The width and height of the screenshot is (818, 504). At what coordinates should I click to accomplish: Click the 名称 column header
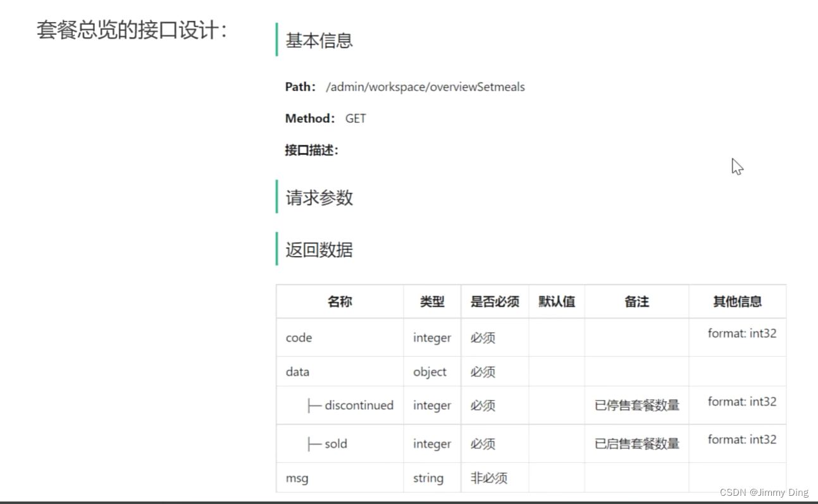click(340, 302)
